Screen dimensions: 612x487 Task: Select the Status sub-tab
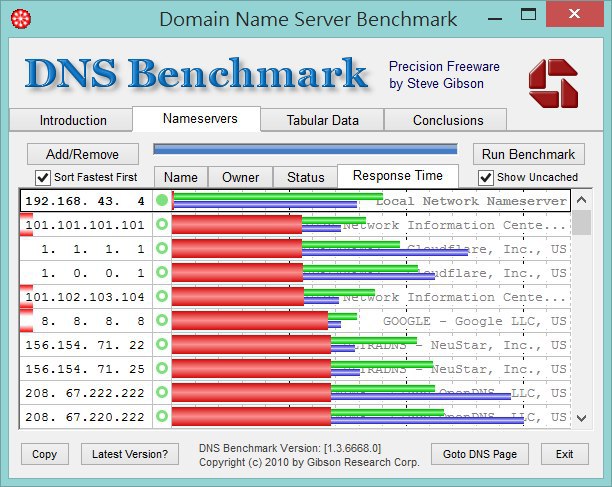[305, 177]
